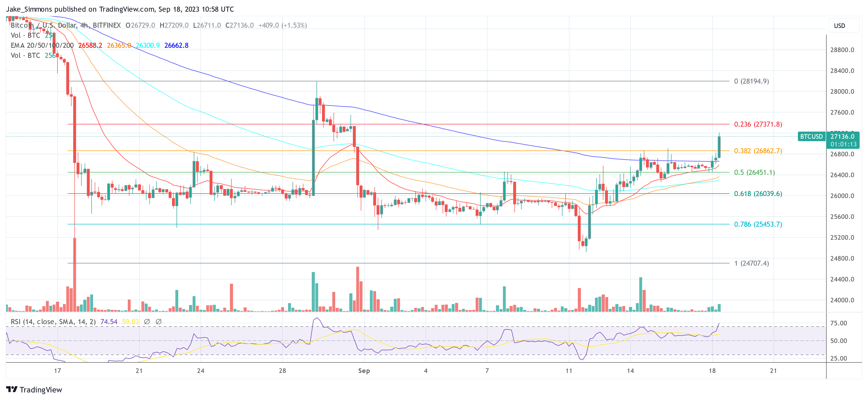
Task: Click the RSI SMA value 59.03
Action: pyautogui.click(x=130, y=322)
